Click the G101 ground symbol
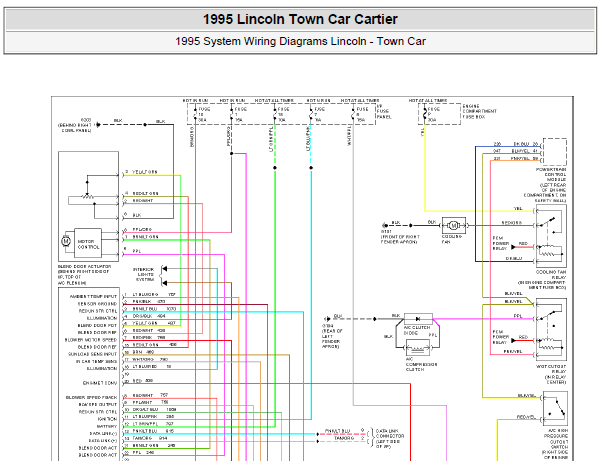Screen dimensions: 600x461 point(384,225)
